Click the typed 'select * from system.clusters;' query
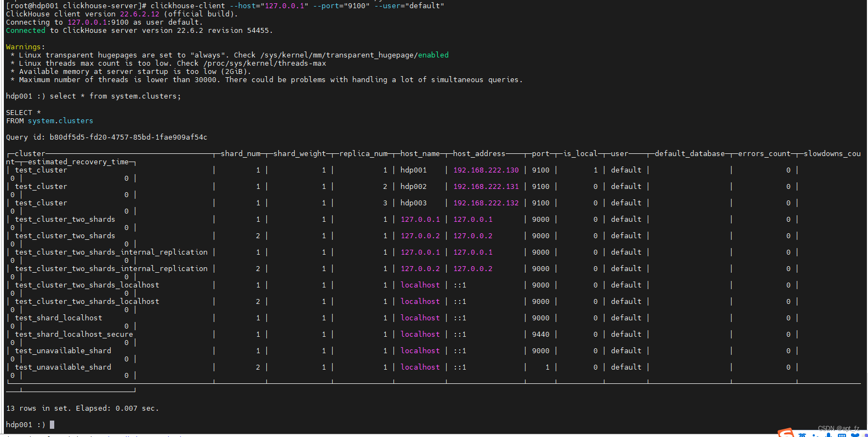 pos(116,96)
